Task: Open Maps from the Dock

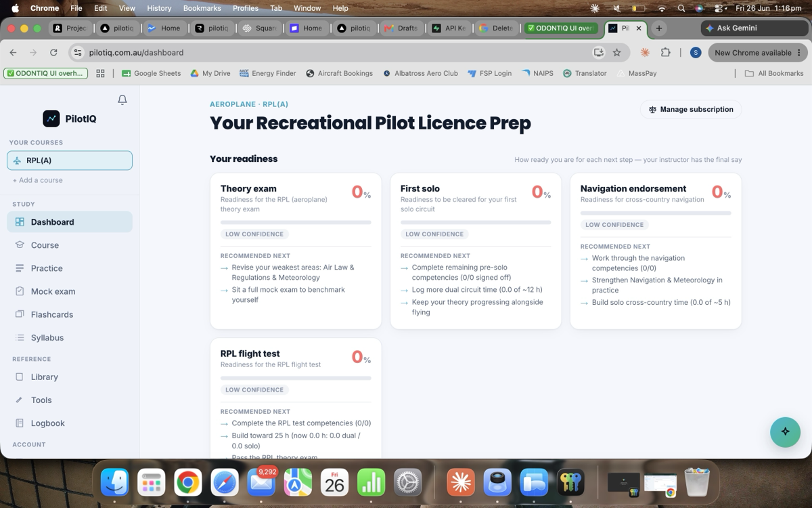Action: pyautogui.click(x=298, y=483)
